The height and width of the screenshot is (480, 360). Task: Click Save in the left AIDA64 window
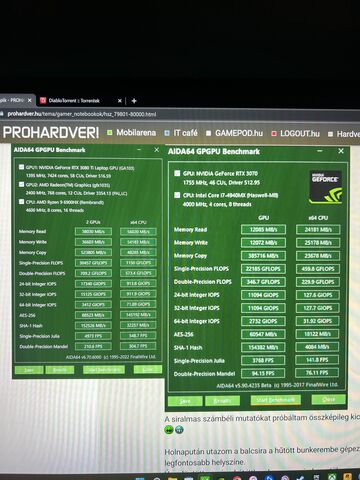pyautogui.click(x=29, y=370)
